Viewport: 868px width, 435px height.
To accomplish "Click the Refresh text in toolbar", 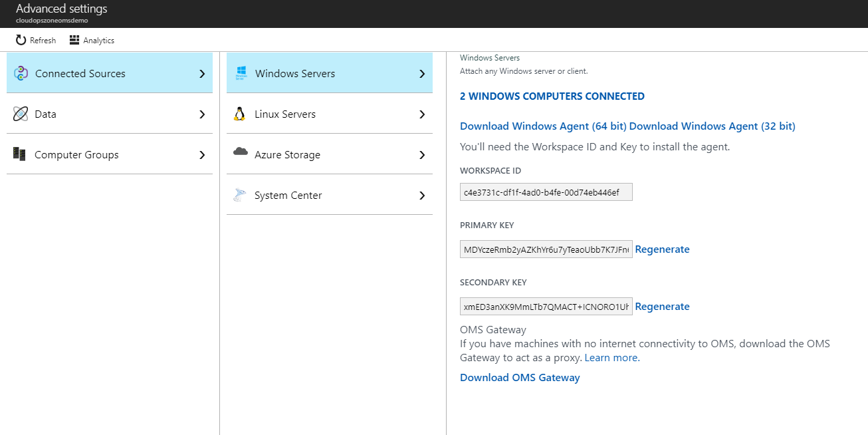I will tap(43, 41).
